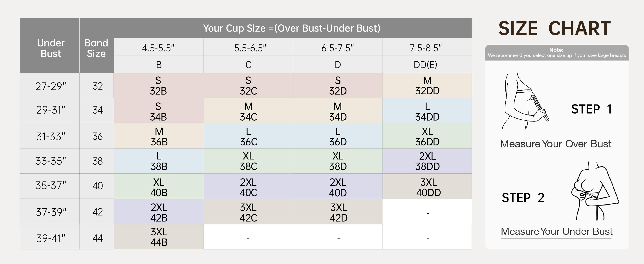644x264 pixels.
Task: Choose the purple 2XL 38DD size cell
Action: pyautogui.click(x=427, y=161)
